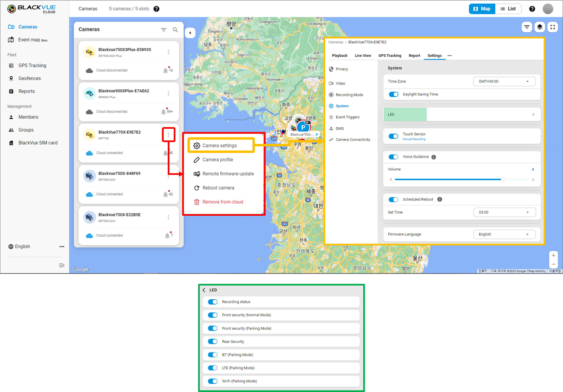Switch to the Report tab
The height and width of the screenshot is (392, 563).
point(414,56)
